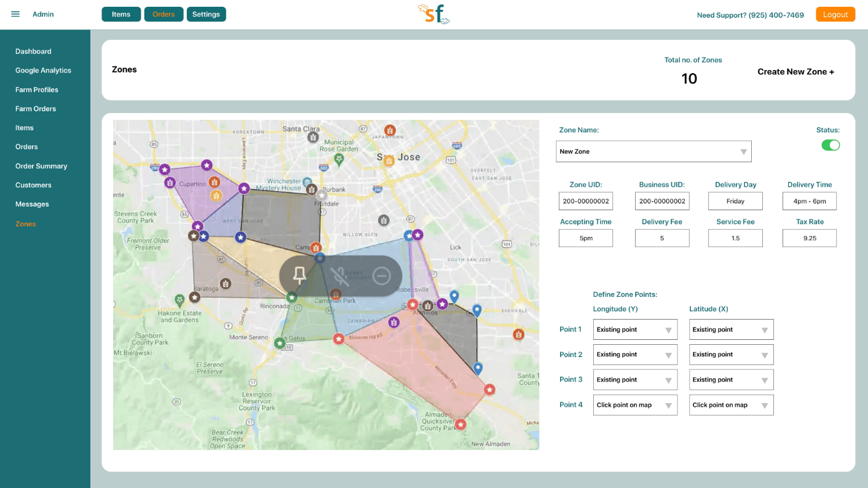868x488 pixels.
Task: Select green star marker at Rinconada
Action: pyautogui.click(x=292, y=297)
